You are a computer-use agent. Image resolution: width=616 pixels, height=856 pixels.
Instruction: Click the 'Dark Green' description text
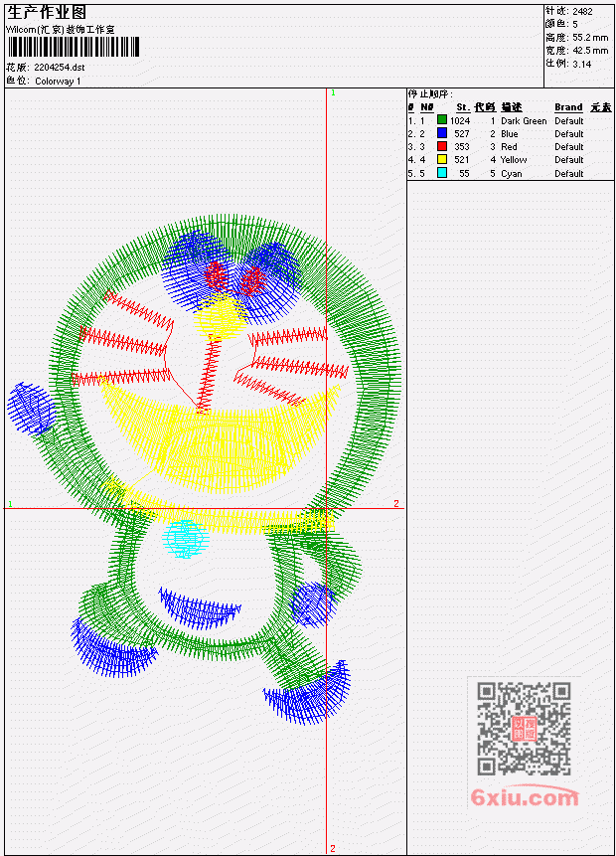click(524, 120)
